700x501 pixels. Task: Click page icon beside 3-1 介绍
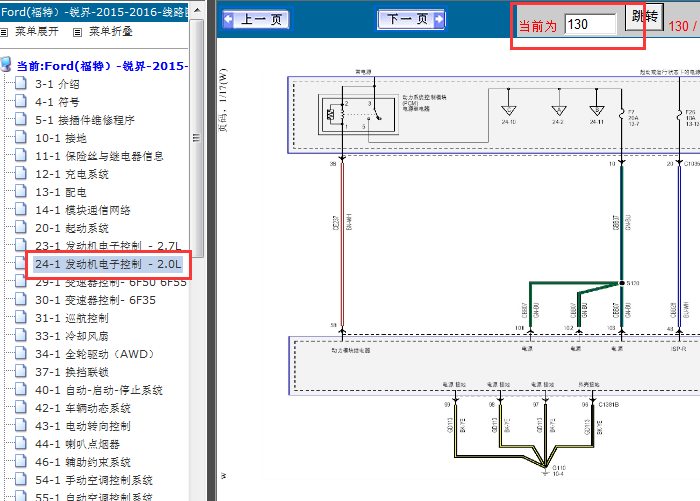click(21, 83)
